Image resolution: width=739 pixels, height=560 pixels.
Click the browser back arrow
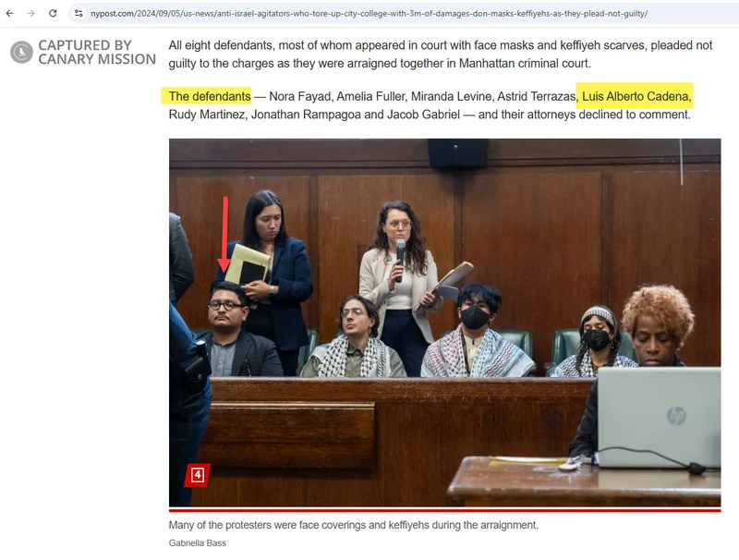coord(9,13)
